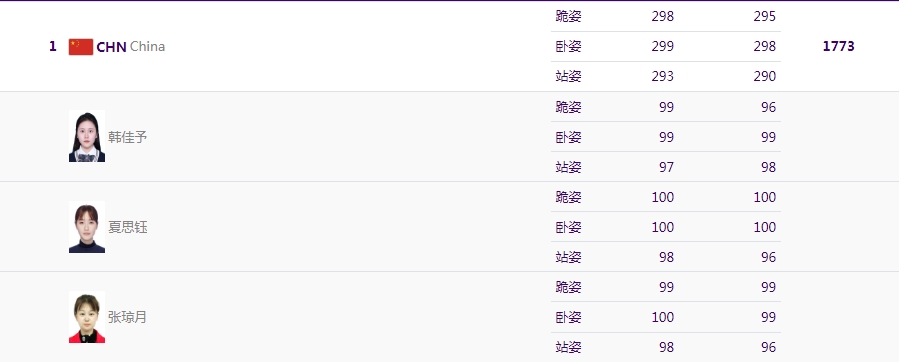Image resolution: width=899 pixels, height=362 pixels.
Task: Click the China country name text
Action: (147, 46)
